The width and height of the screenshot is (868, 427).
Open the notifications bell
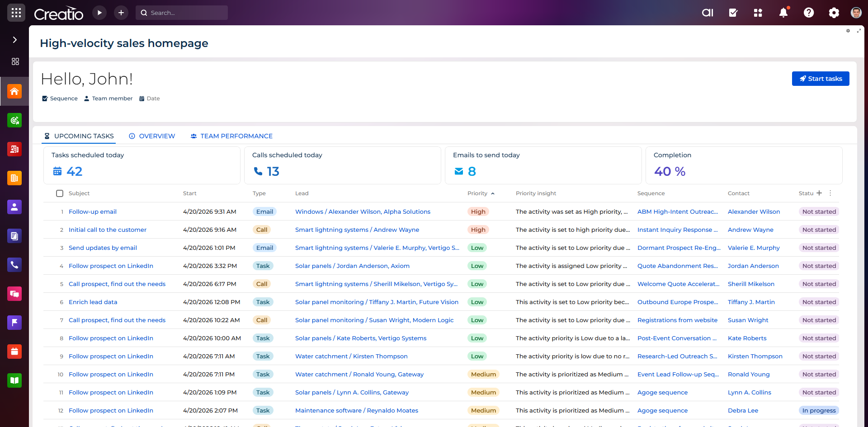783,13
